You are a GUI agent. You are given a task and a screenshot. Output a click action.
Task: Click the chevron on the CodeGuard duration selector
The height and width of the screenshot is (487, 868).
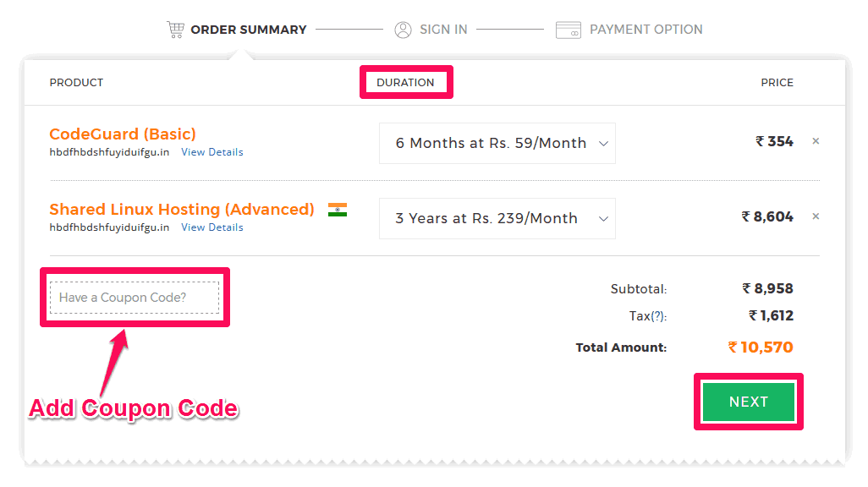click(603, 143)
